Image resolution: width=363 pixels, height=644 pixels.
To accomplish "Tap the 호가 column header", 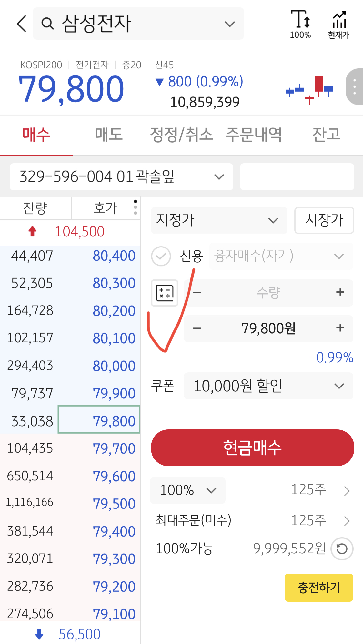I will (x=105, y=208).
